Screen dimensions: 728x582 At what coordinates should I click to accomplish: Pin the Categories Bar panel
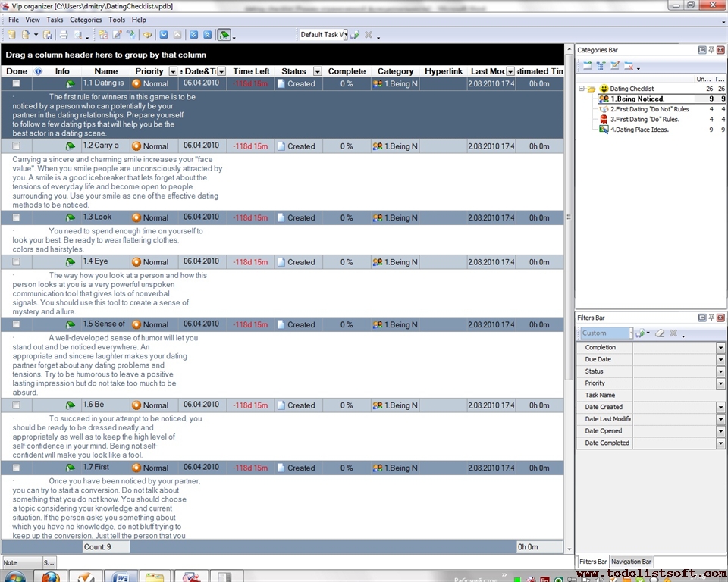tap(711, 50)
